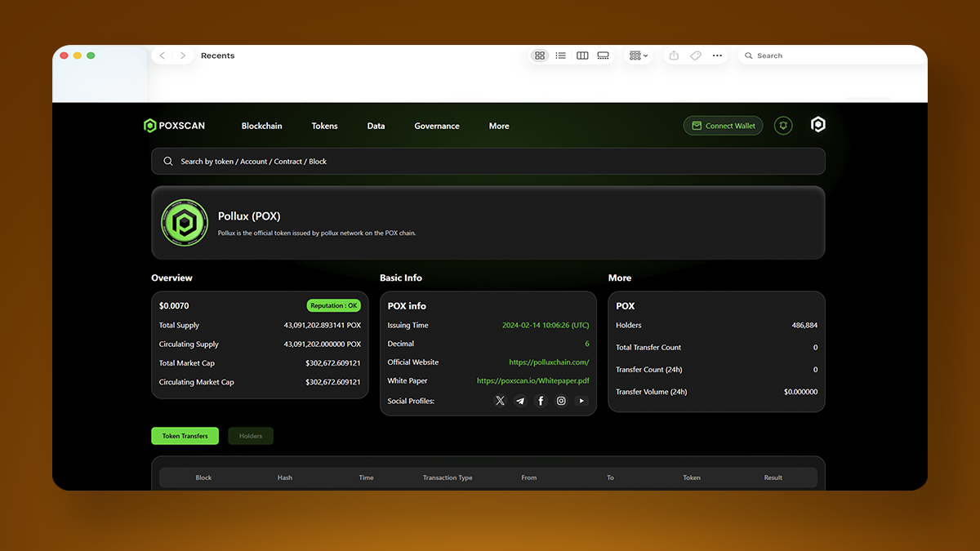This screenshot has width=980, height=551.
Task: Click the Holders count 486,884
Action: 804,325
